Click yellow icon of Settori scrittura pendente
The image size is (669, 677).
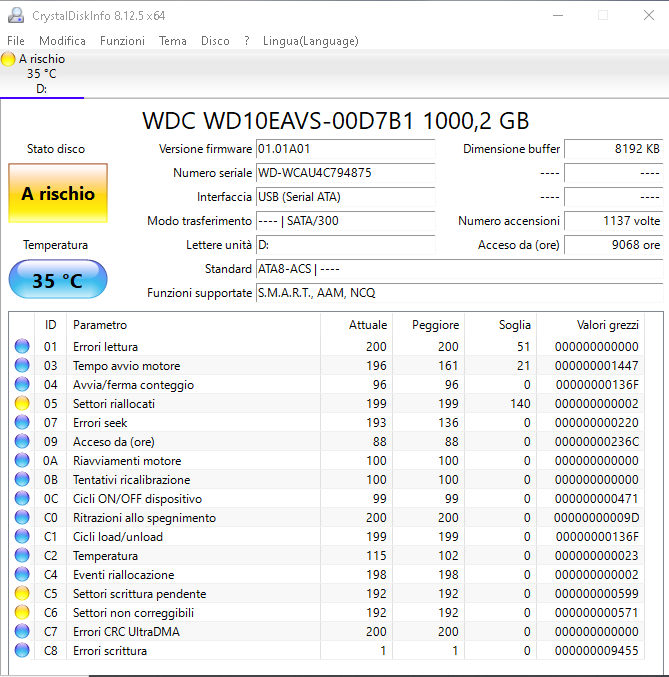click(22, 593)
